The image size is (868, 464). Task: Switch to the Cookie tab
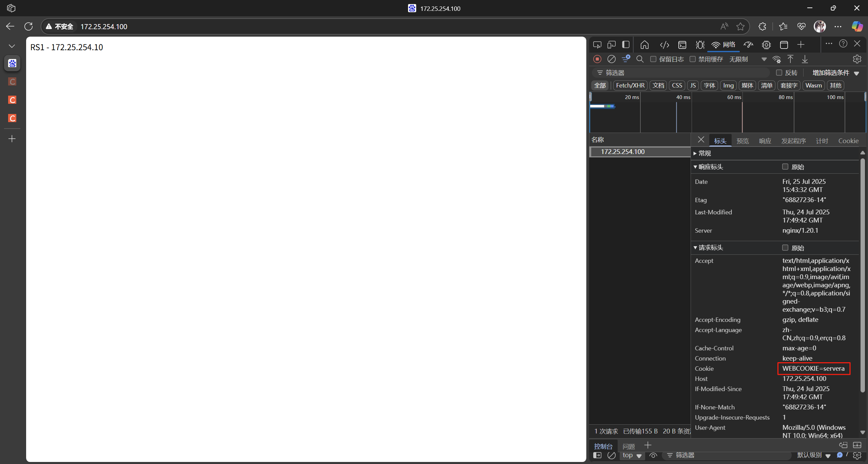pos(848,141)
